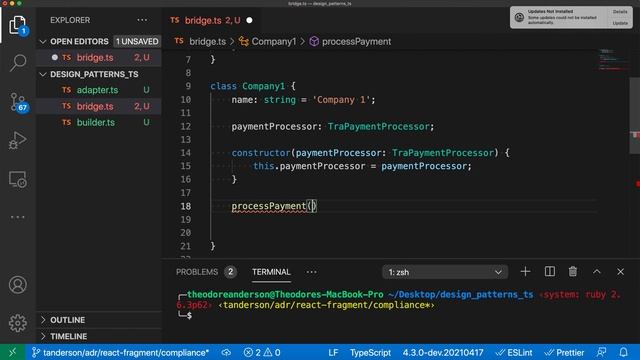Click Details in updates notification
This screenshot has height=360, width=640.
pyautogui.click(x=620, y=12)
